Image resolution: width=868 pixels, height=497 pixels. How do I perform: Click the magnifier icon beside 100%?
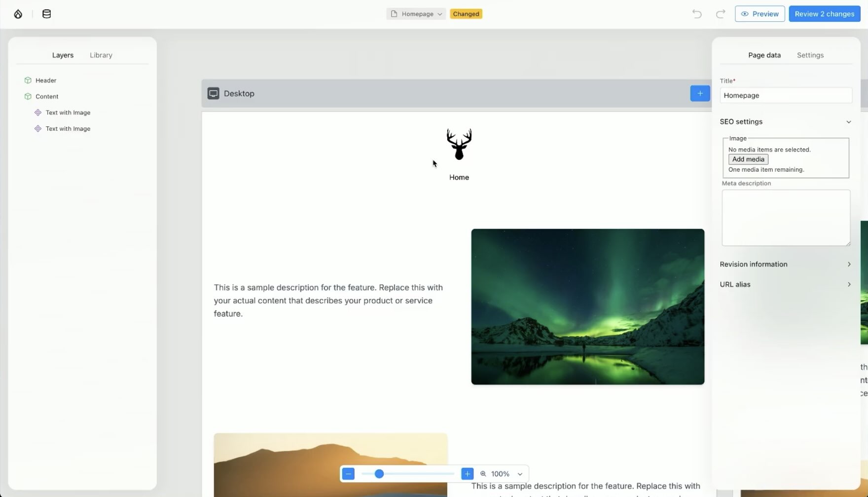tap(483, 474)
